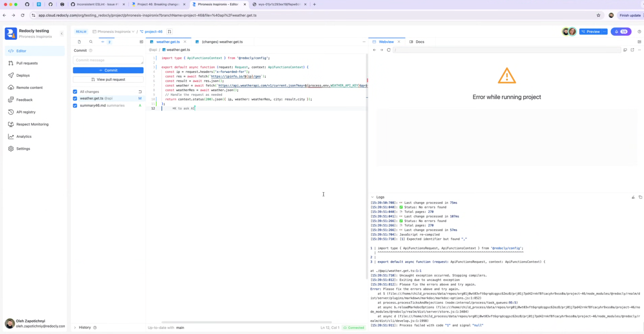Viewport: 644px width, 334px height.
Task: Collapse the Logs panel chevron
Action: pyautogui.click(x=372, y=197)
